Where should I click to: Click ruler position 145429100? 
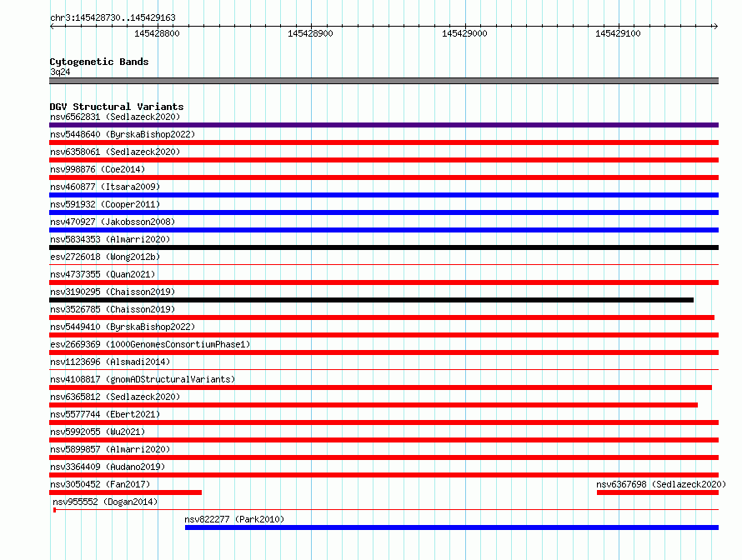coord(618,33)
